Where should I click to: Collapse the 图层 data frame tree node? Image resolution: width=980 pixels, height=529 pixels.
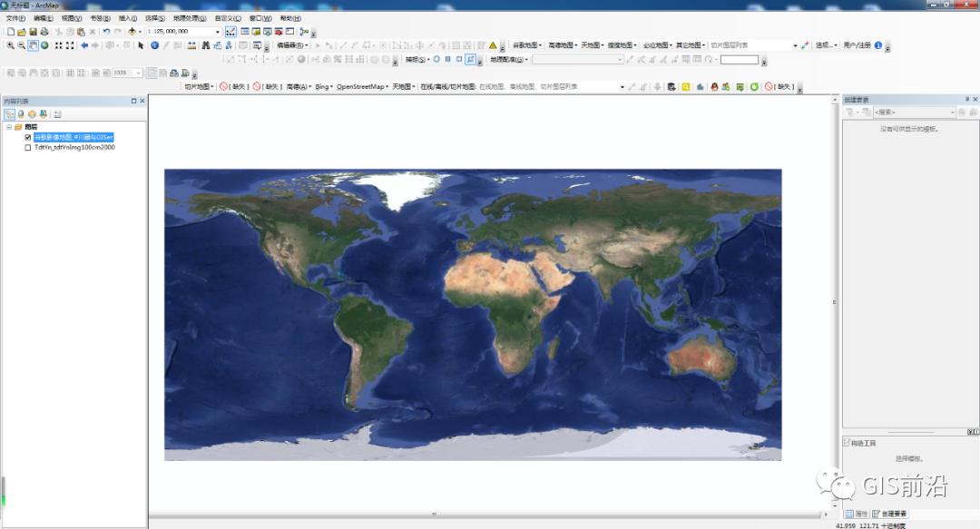pyautogui.click(x=8, y=128)
